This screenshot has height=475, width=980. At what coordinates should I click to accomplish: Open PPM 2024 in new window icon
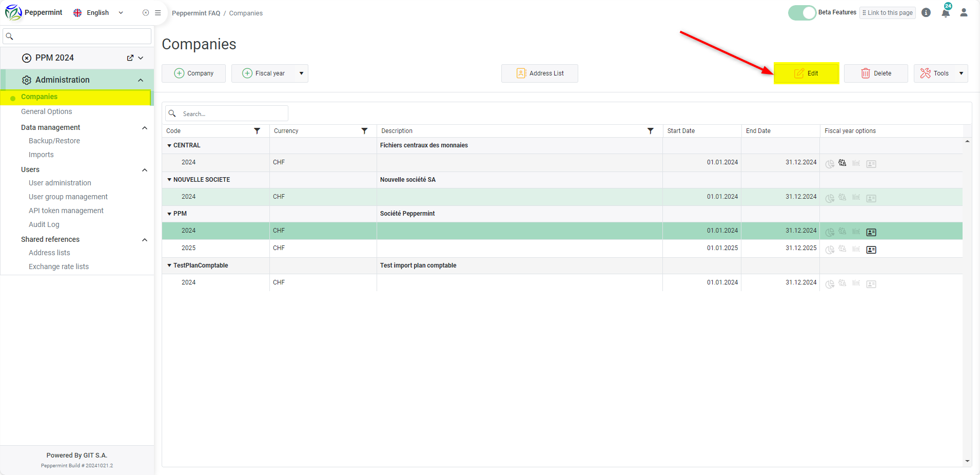(x=130, y=58)
